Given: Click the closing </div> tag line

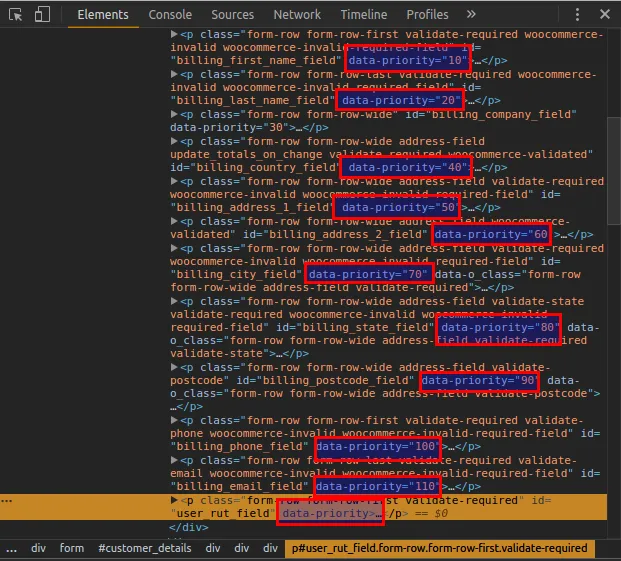Looking at the screenshot, I should [x=189, y=527].
